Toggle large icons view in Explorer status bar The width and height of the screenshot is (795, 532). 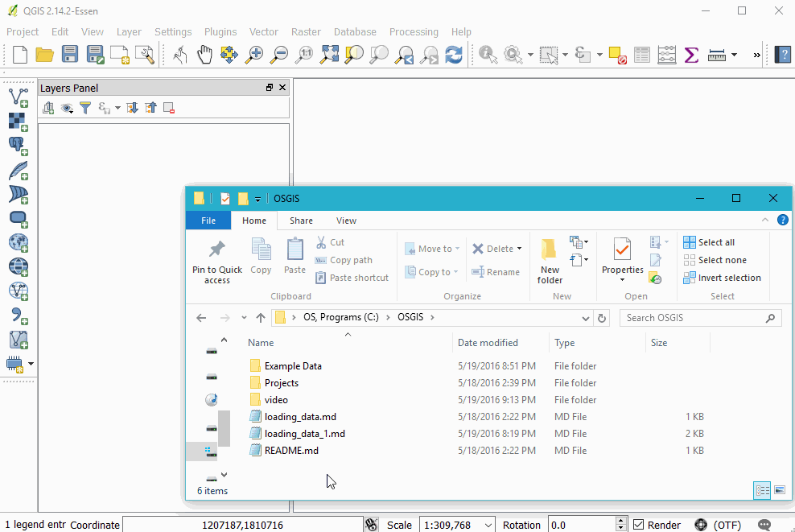point(779,490)
